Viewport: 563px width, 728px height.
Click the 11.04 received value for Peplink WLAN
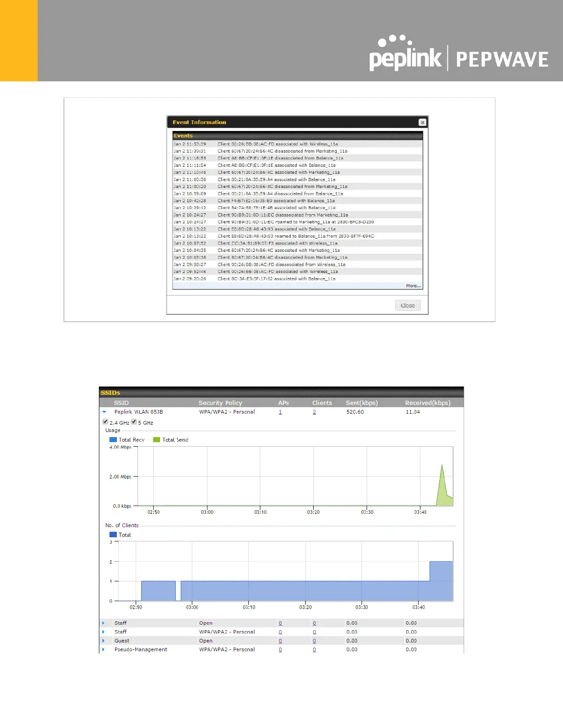[413, 412]
